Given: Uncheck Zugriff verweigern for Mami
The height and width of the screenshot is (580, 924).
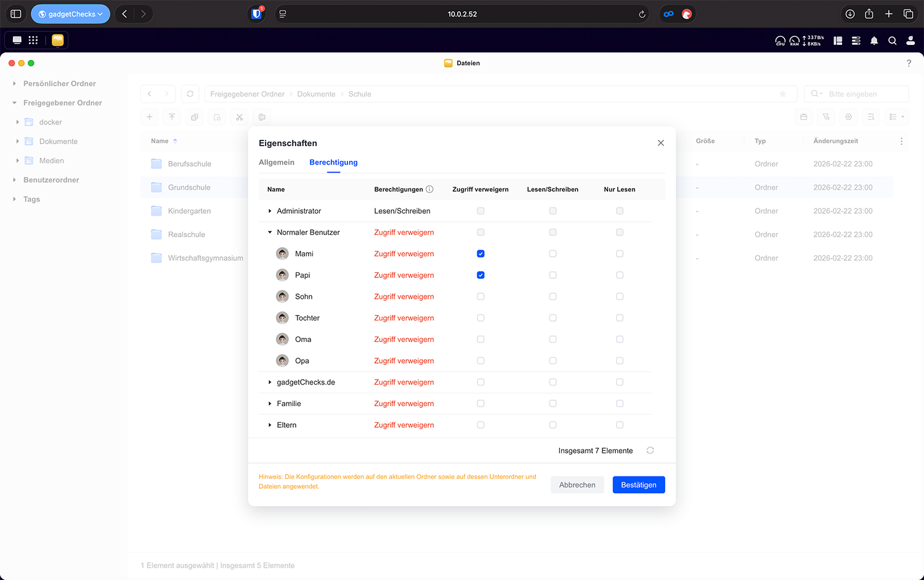Looking at the screenshot, I should [480, 254].
